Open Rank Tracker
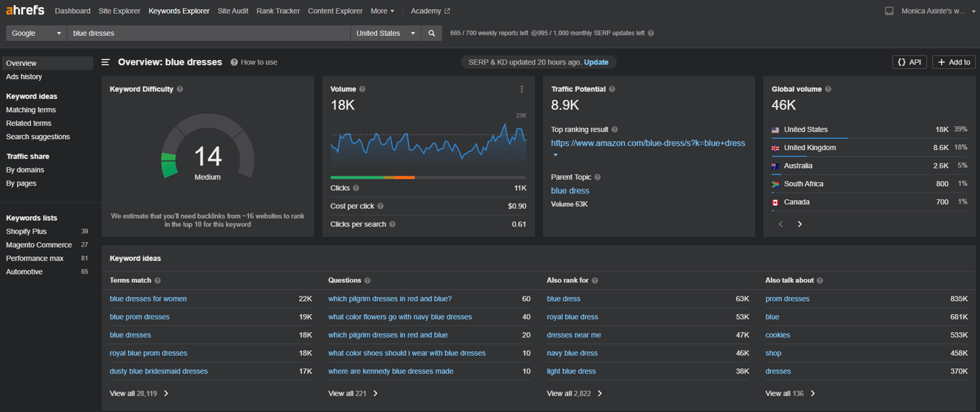 [x=278, y=11]
